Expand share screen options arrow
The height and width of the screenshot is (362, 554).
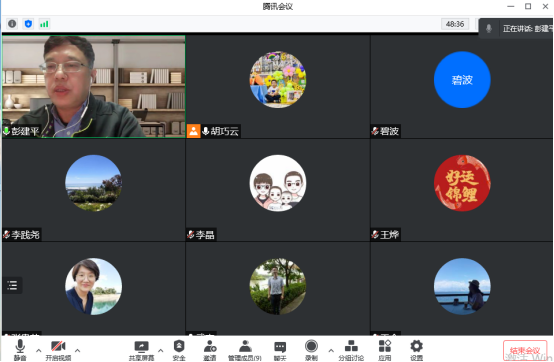point(160,350)
